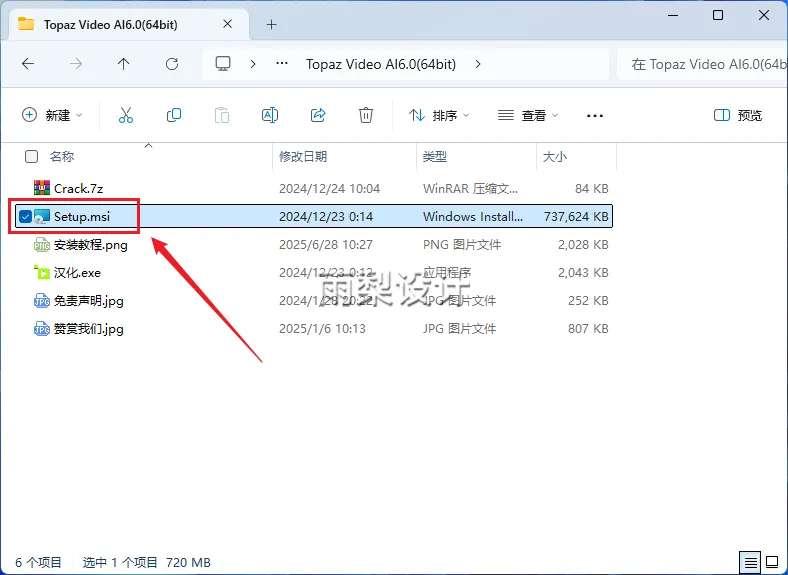This screenshot has height=575, width=788.
Task: Sort by 大小 column header
Action: 555,156
